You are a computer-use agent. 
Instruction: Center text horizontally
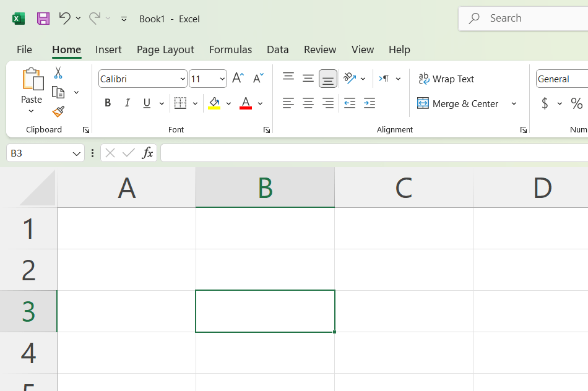pyautogui.click(x=308, y=103)
